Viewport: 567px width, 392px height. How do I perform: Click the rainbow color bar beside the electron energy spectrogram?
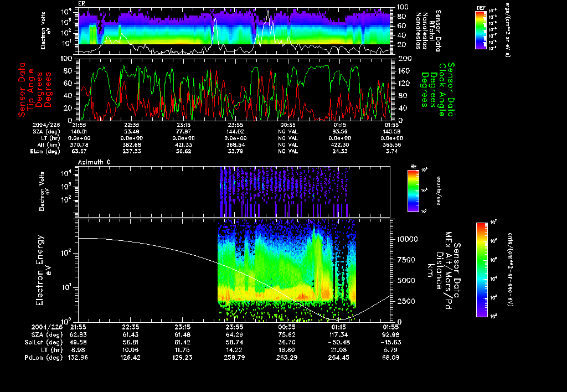[x=482, y=270]
